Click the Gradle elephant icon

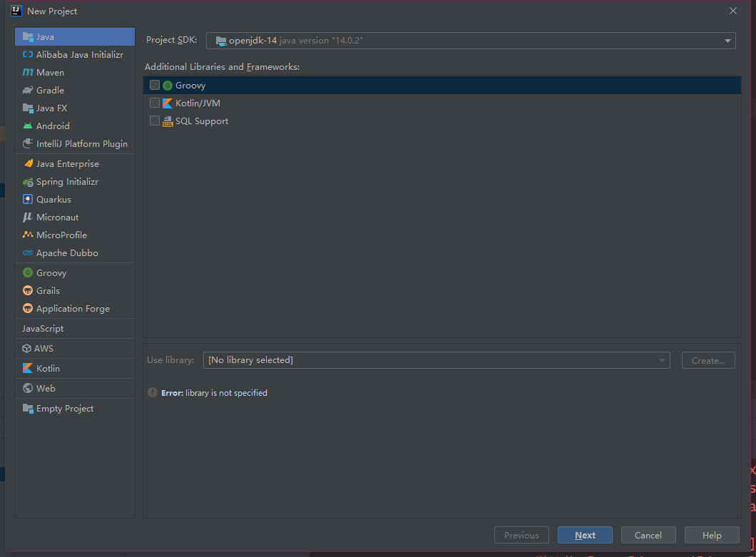point(28,90)
